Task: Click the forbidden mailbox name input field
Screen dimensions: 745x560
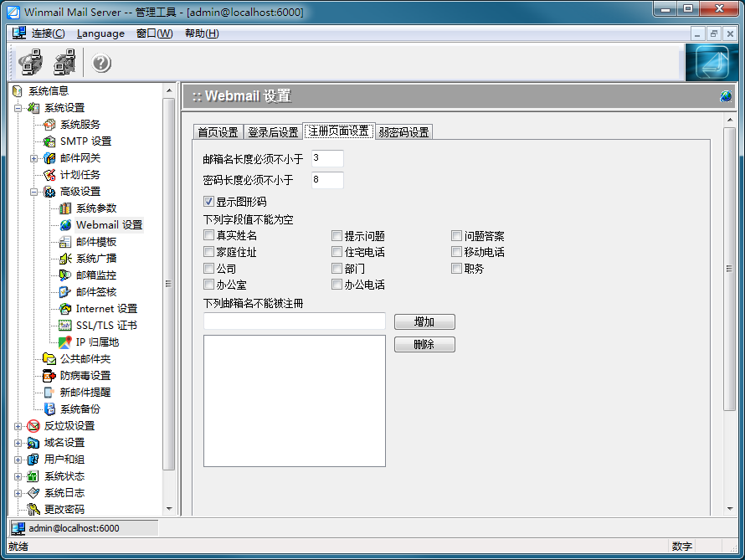Action: (294, 321)
